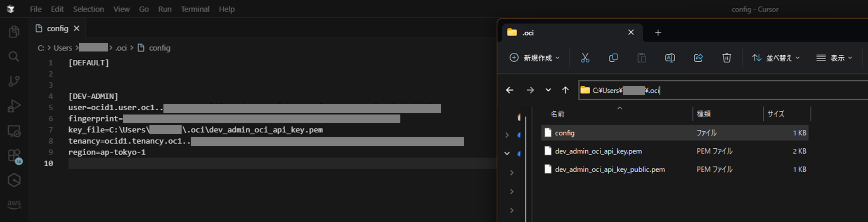Click breadcrumb '.oci' in Cursor editor path

point(121,48)
